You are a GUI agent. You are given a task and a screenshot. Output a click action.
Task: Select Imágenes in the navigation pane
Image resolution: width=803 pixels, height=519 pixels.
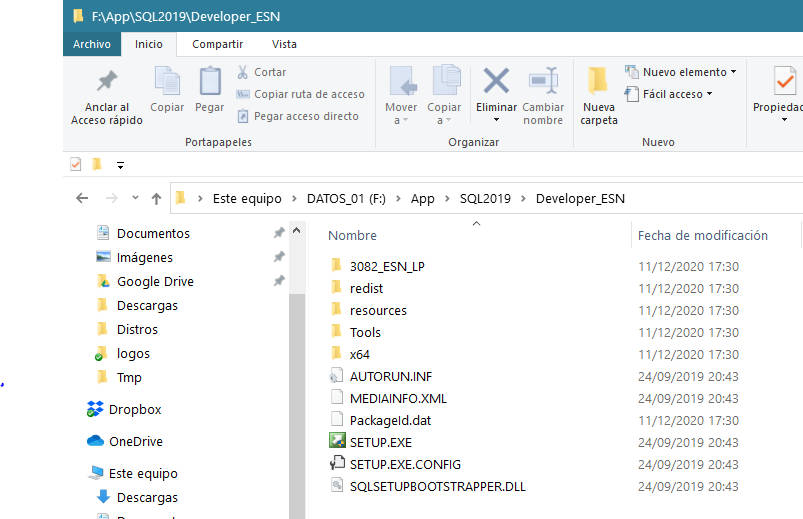pyautogui.click(x=144, y=258)
